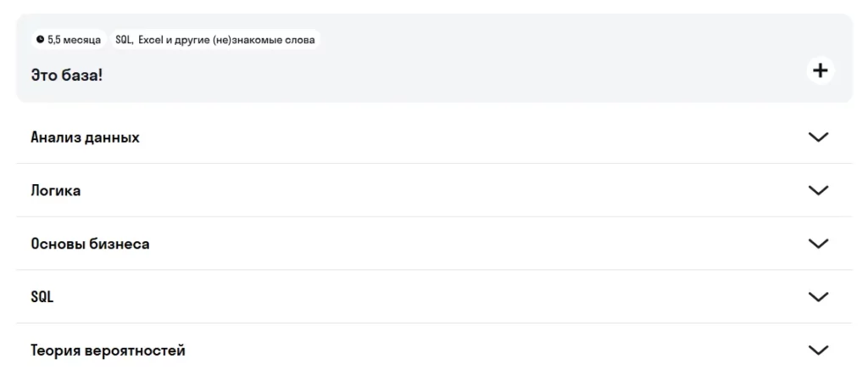Open the chevron on the 'SQL' row
This screenshot has width=868, height=376.
coord(818,297)
